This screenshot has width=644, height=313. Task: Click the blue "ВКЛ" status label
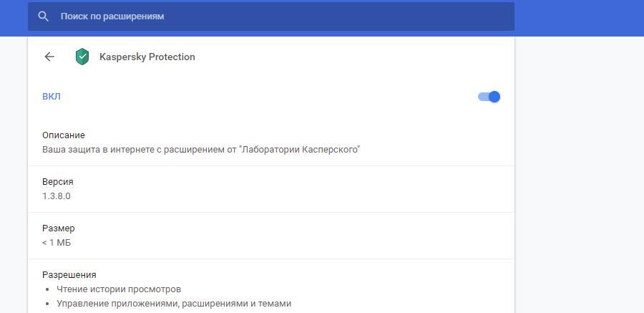click(52, 97)
